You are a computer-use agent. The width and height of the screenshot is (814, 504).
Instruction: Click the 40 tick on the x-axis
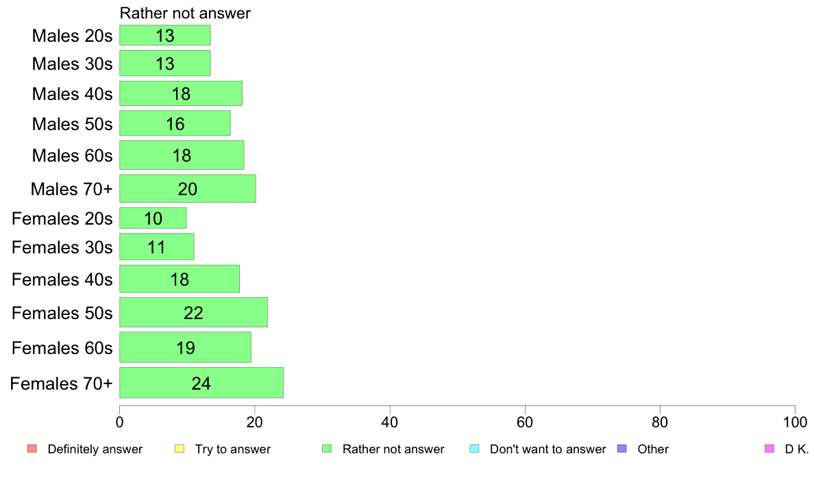point(389,422)
